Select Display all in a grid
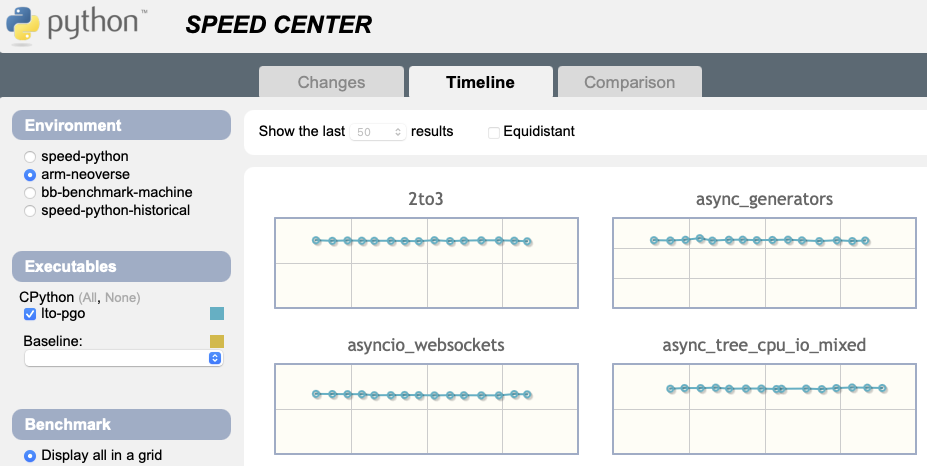The width and height of the screenshot is (927, 466). [x=30, y=456]
